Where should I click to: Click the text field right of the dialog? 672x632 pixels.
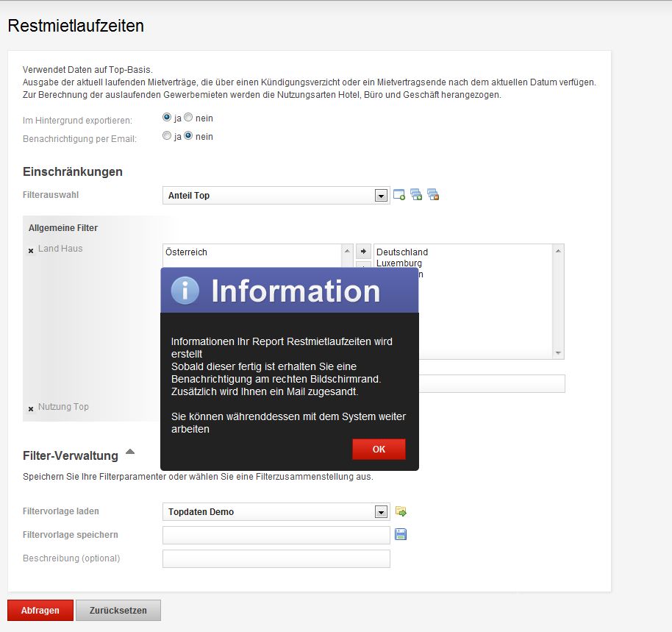tap(492, 383)
